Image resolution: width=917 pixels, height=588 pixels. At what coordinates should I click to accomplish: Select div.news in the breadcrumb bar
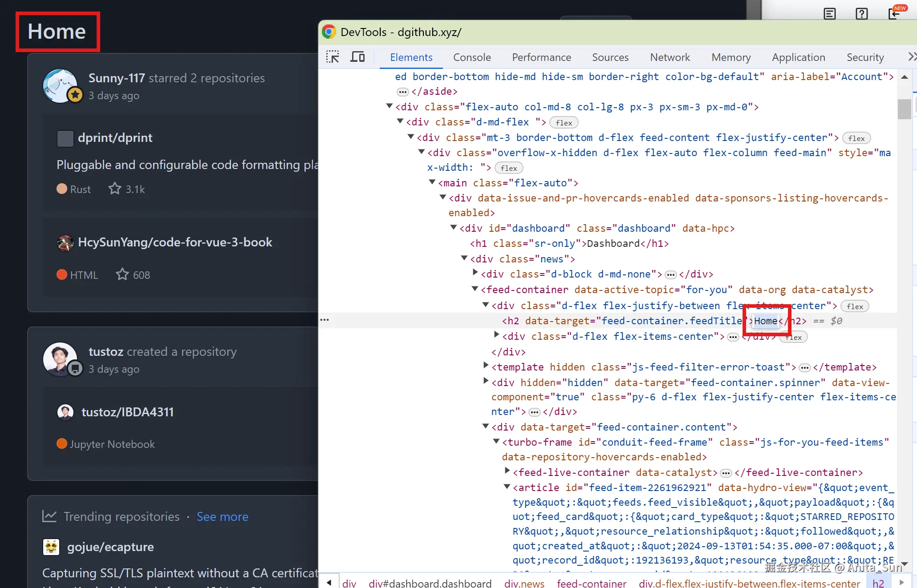click(524, 583)
